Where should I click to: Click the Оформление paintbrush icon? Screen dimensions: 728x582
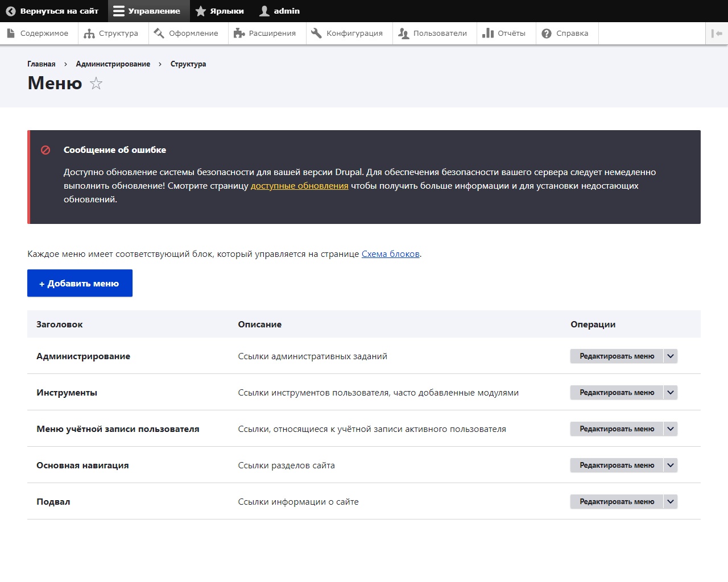click(x=159, y=34)
